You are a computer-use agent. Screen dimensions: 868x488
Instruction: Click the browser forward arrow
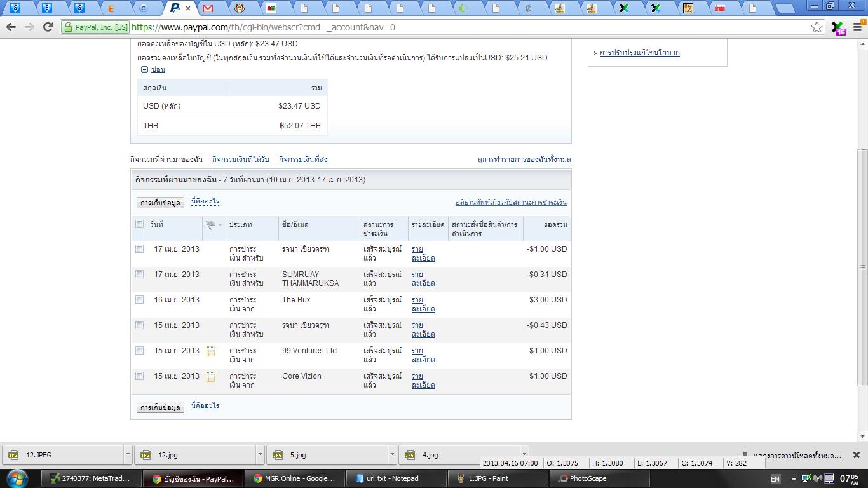pyautogui.click(x=29, y=27)
